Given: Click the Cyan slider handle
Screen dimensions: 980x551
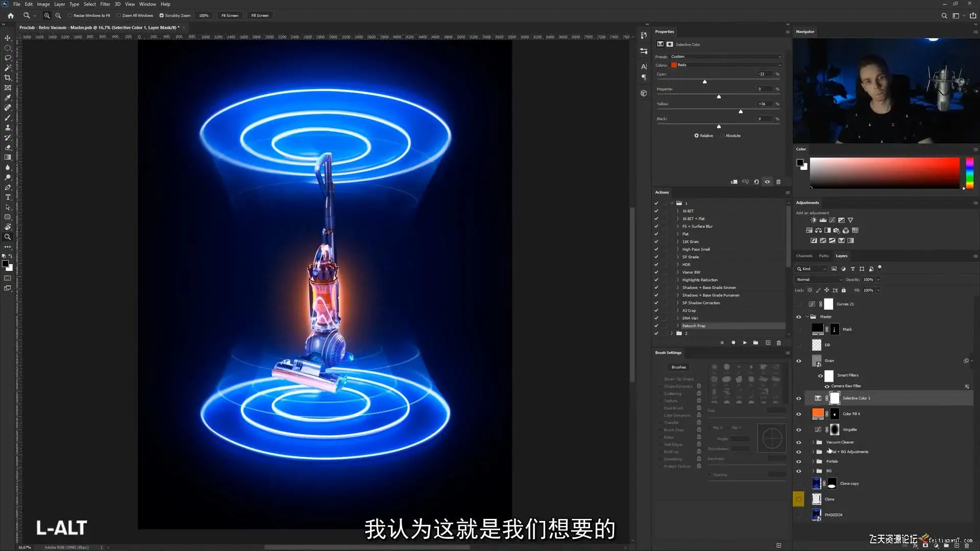Looking at the screenshot, I should (x=705, y=82).
